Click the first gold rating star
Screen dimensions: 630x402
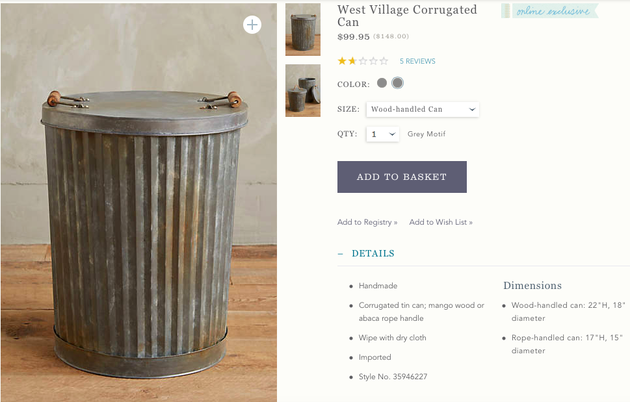(342, 61)
